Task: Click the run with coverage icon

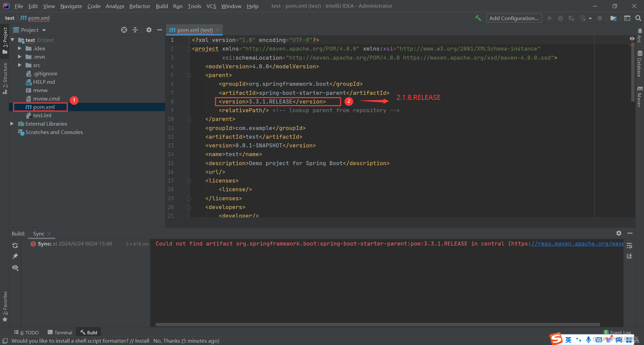Action: 572,18
